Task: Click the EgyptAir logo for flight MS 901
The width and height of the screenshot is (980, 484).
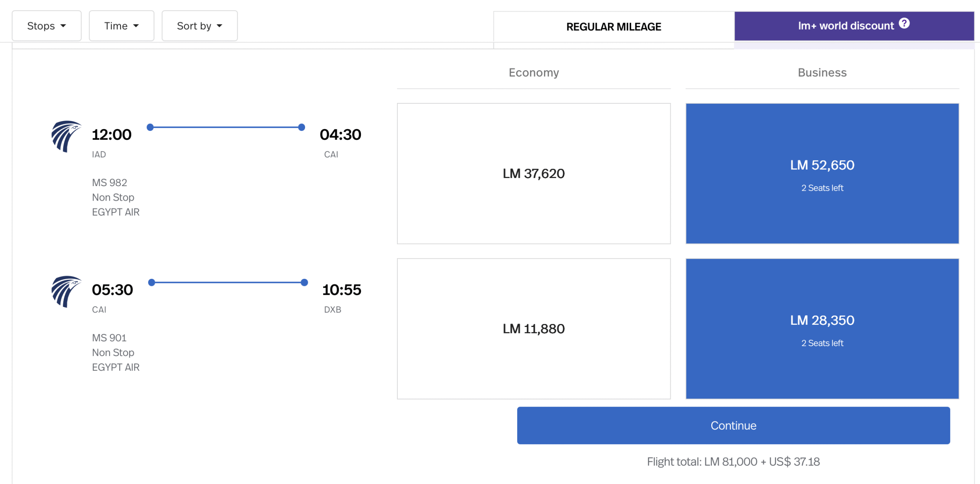Action: pos(66,291)
